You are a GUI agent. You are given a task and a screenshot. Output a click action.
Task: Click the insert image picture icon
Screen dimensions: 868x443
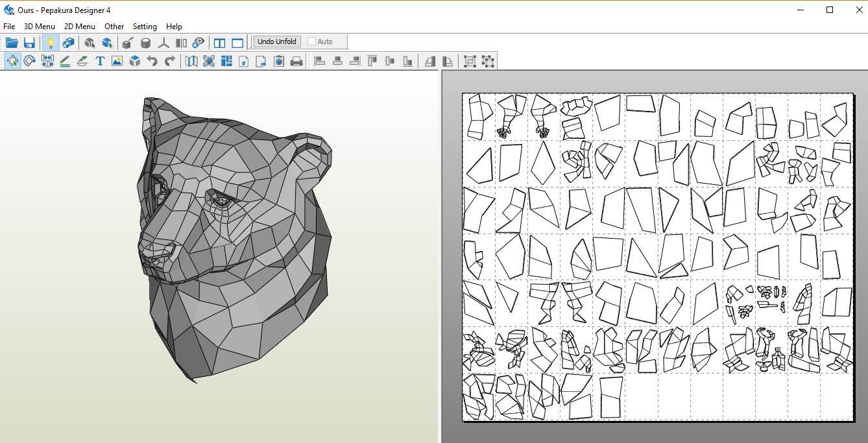pyautogui.click(x=117, y=61)
